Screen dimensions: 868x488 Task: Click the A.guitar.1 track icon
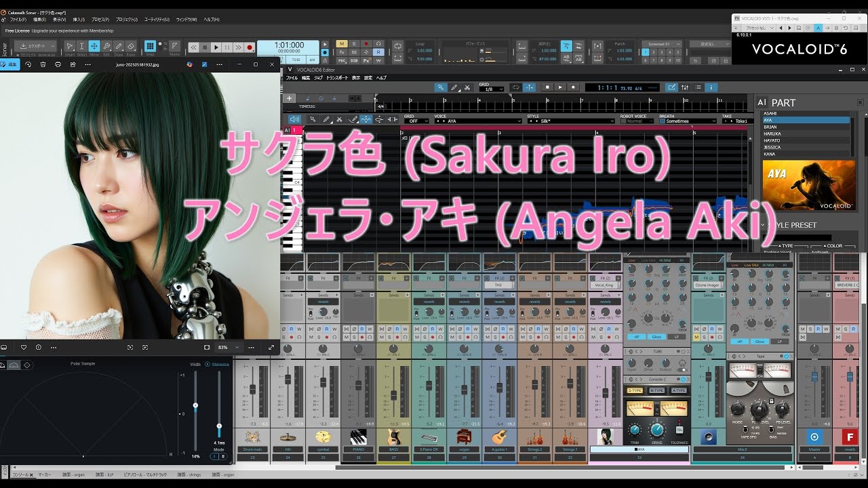click(499, 437)
